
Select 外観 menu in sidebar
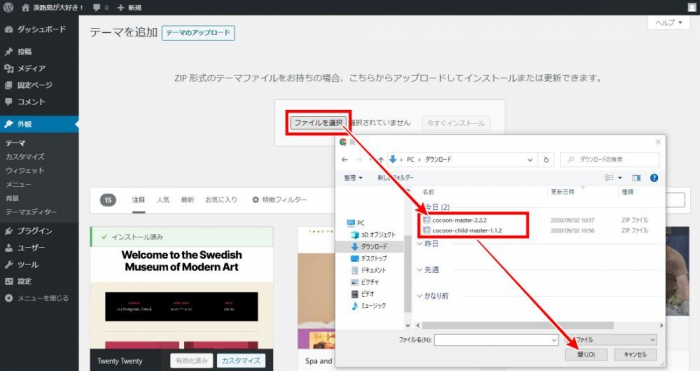39,124
